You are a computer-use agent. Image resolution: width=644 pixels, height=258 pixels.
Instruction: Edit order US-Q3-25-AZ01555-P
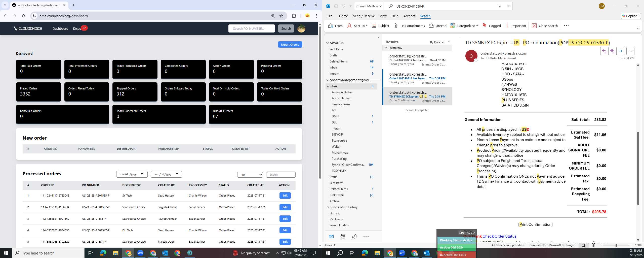coord(285,196)
